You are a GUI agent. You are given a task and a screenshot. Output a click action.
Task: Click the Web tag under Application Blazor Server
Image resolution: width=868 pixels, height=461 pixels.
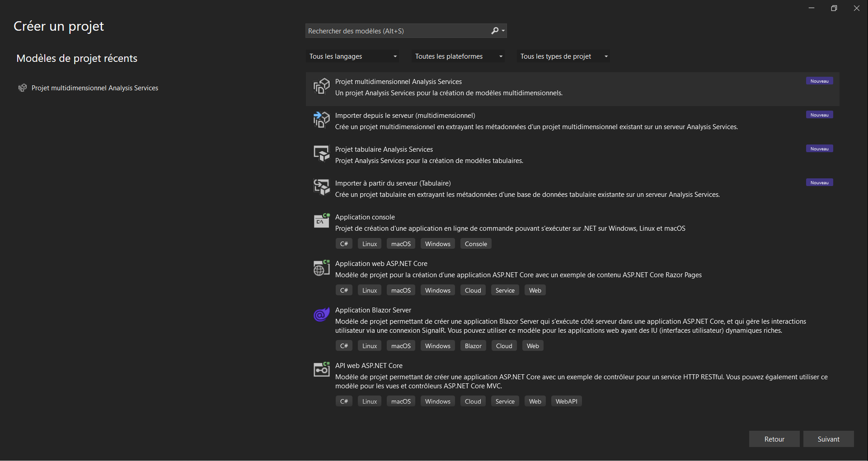tap(533, 346)
